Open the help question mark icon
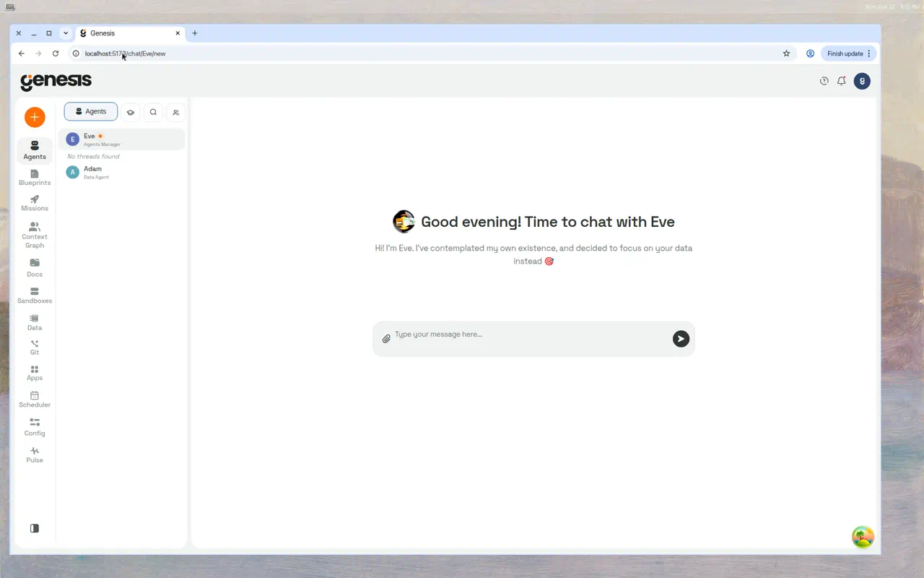 pyautogui.click(x=824, y=81)
